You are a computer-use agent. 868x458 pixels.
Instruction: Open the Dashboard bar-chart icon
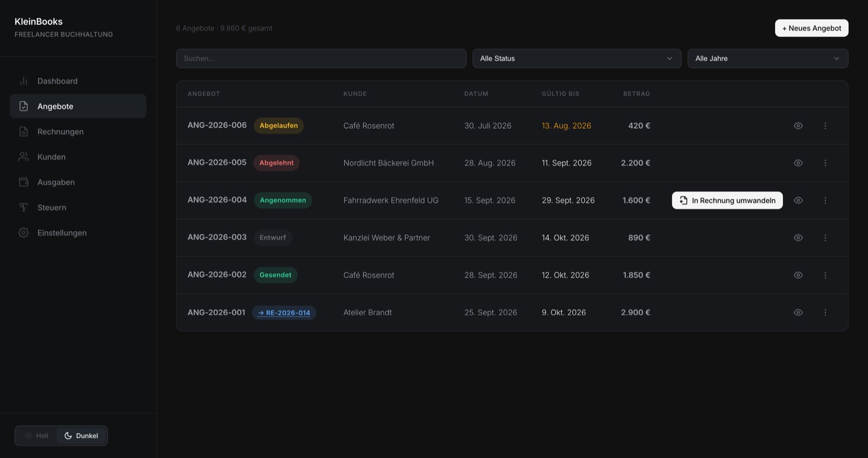pyautogui.click(x=24, y=81)
